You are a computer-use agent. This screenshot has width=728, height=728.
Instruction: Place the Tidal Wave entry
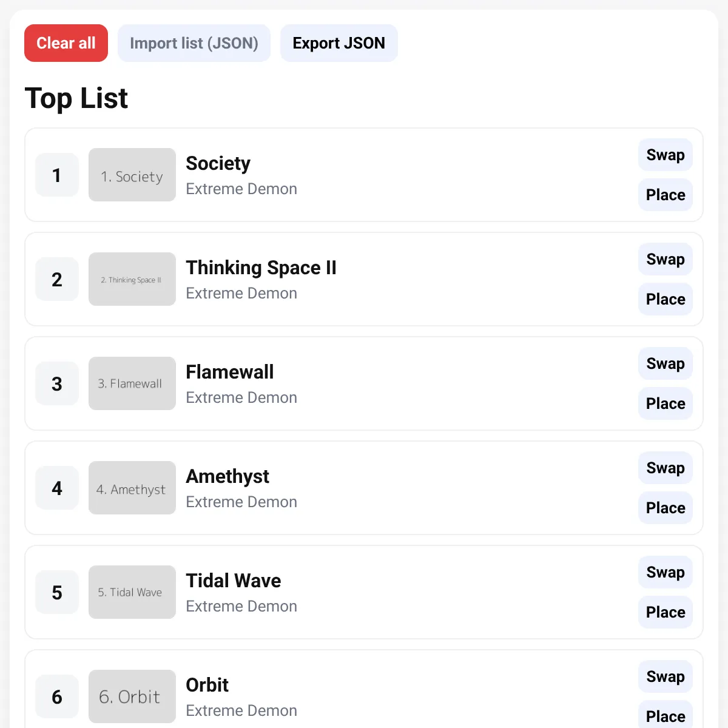tap(666, 612)
